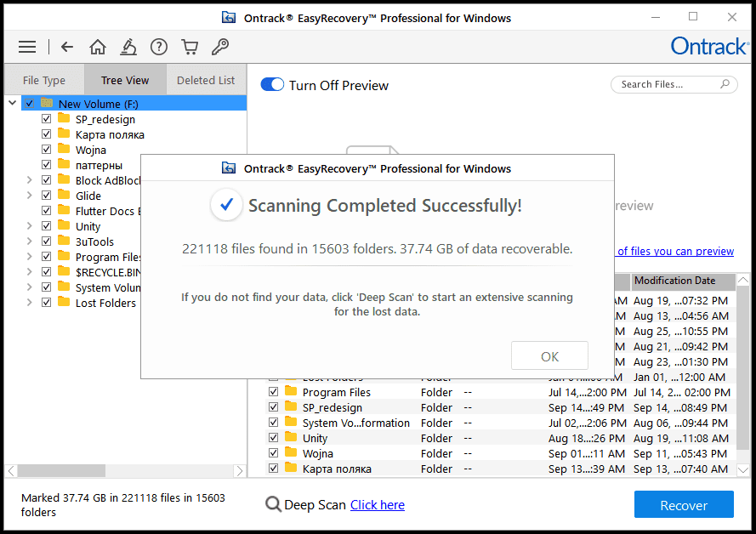Click the back arrow icon
Image resolution: width=756 pixels, height=534 pixels.
[x=67, y=47]
